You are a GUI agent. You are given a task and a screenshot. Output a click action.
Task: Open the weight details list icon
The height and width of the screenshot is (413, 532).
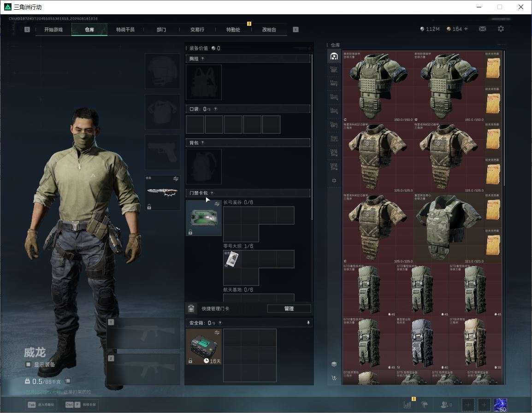(x=68, y=381)
